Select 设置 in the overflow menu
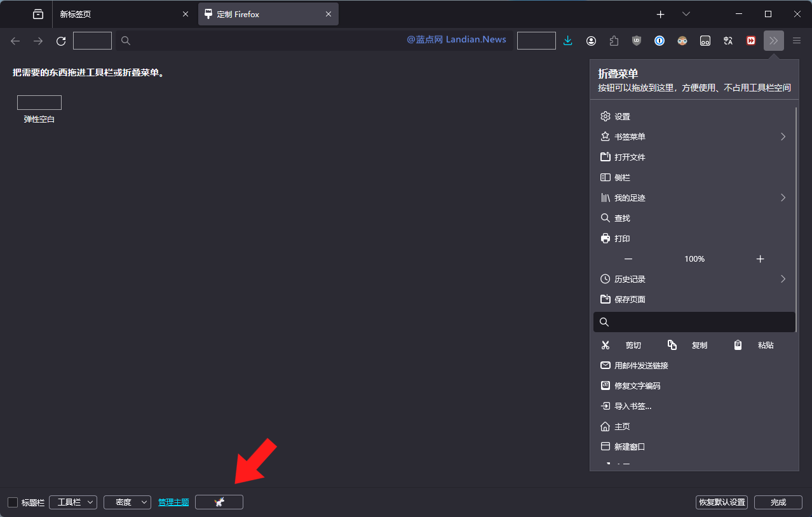812x517 pixels. point(693,117)
